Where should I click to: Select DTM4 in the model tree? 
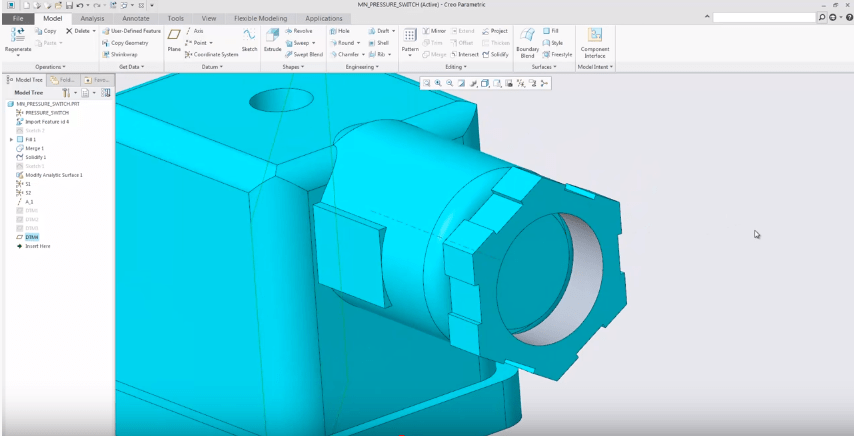pyautogui.click(x=31, y=236)
